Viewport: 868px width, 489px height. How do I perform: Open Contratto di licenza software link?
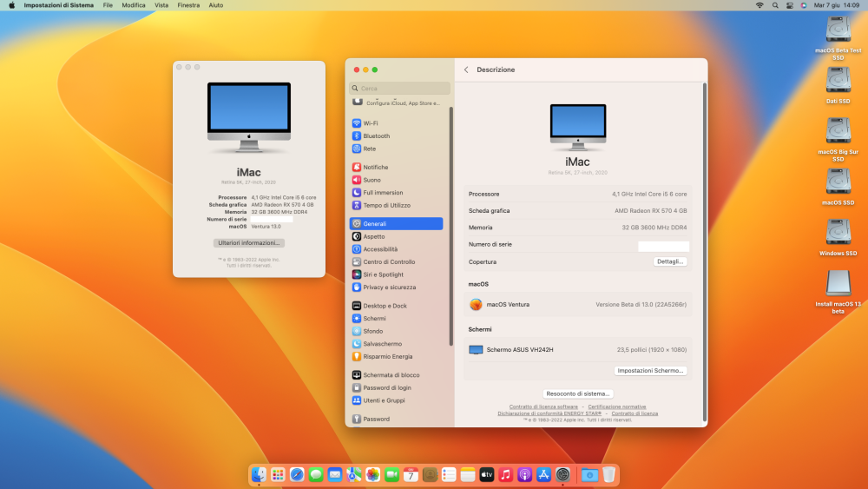click(543, 406)
